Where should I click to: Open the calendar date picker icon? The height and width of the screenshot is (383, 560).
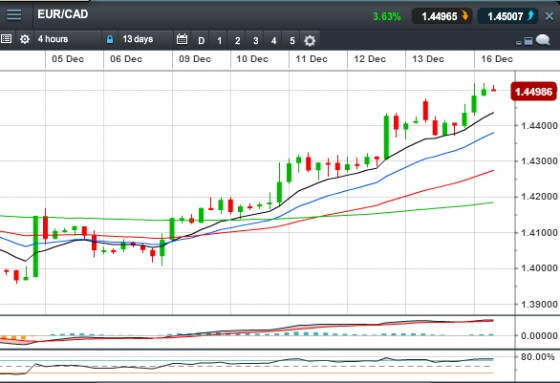[182, 39]
